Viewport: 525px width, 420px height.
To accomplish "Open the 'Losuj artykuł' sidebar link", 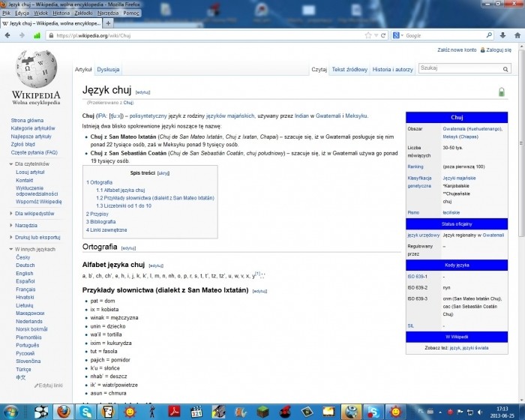I will (x=31, y=172).
